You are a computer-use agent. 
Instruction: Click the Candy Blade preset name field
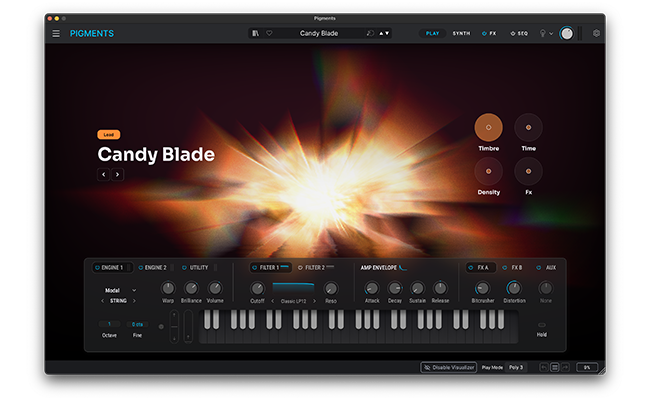point(320,33)
